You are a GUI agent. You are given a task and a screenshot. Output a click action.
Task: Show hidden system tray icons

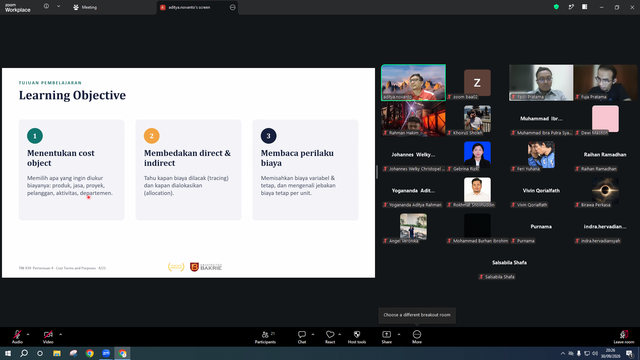click(x=562, y=353)
